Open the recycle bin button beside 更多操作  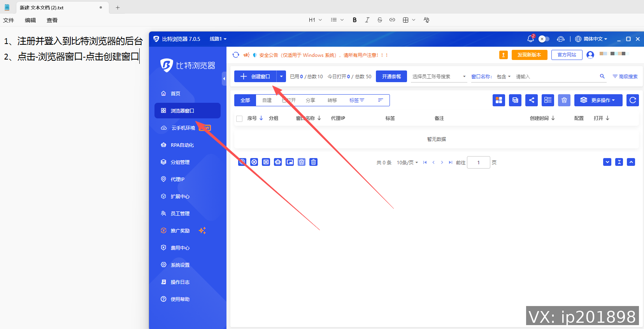point(564,100)
